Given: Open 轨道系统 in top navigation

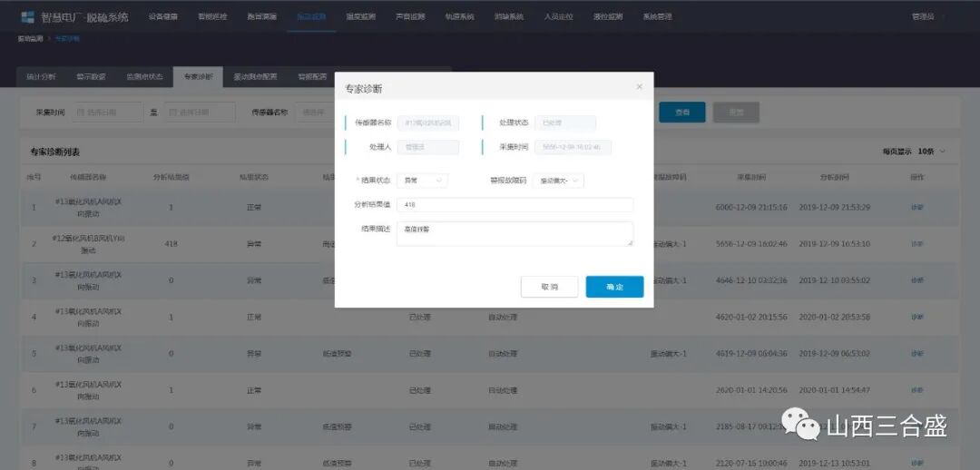Looking at the screenshot, I should coord(459,17).
